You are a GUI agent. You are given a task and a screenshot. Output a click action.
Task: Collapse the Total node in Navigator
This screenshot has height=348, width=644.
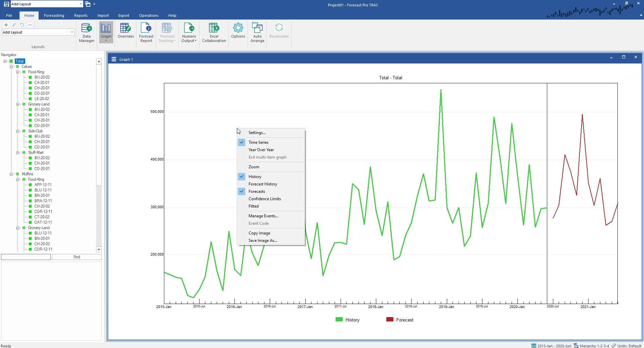coord(5,61)
